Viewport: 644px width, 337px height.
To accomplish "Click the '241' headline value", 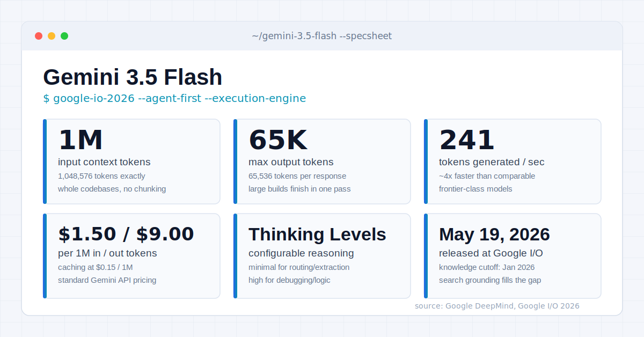I will pyautogui.click(x=467, y=141).
